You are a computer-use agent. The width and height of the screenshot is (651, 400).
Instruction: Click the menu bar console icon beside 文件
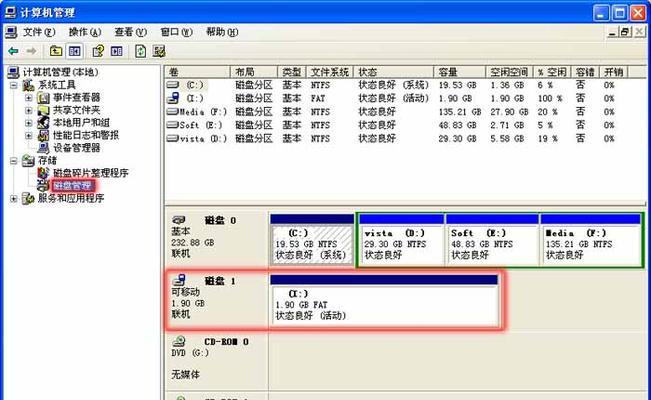pyautogui.click(x=11, y=32)
